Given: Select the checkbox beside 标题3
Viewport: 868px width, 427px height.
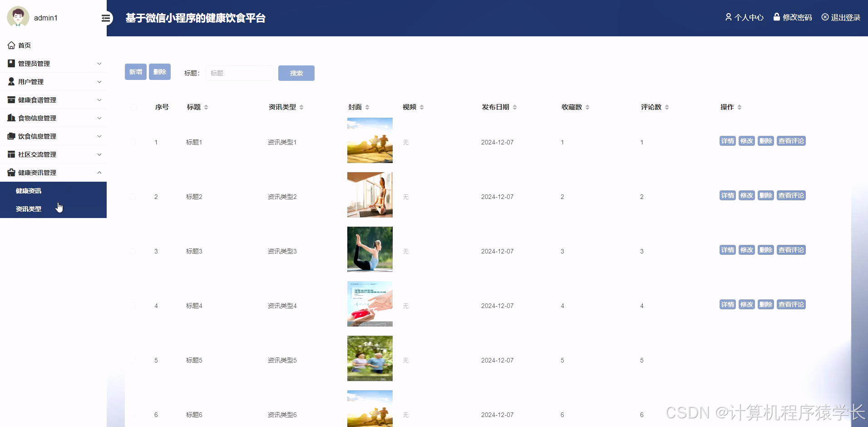Looking at the screenshot, I should coord(133,251).
